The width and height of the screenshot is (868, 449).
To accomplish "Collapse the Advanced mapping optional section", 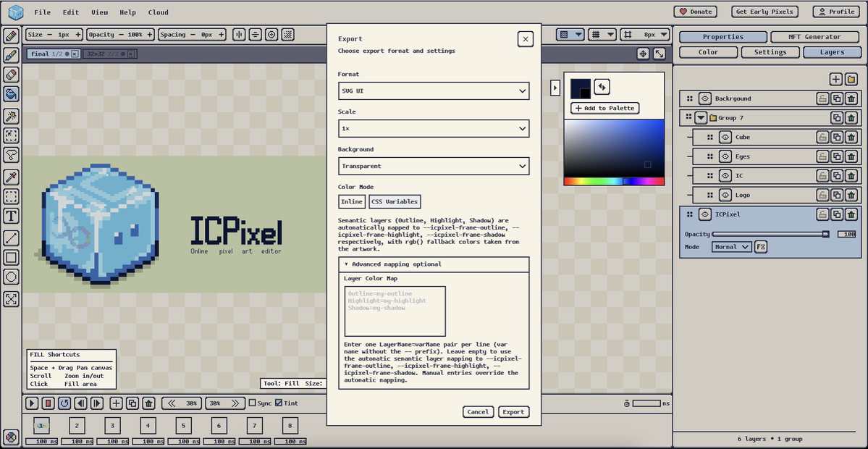I will click(x=434, y=264).
